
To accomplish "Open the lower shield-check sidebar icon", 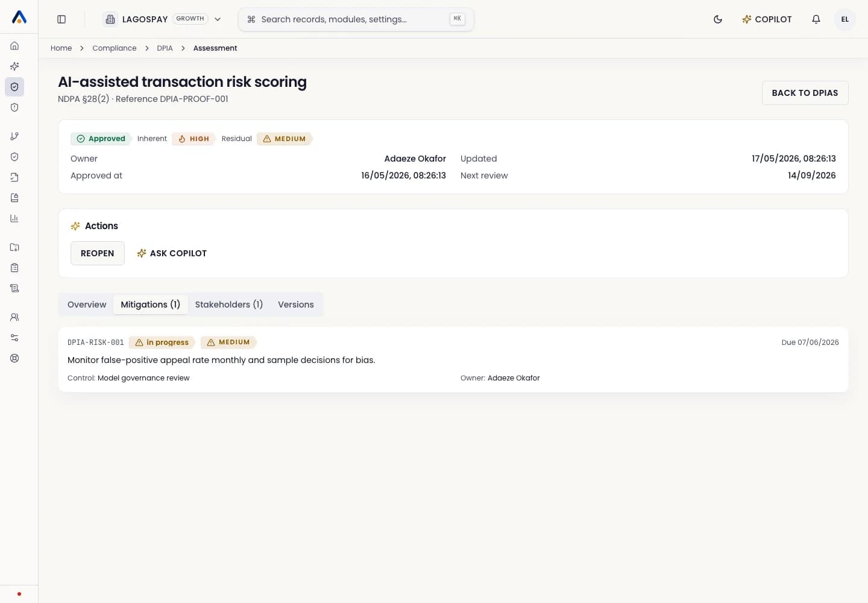I will coord(14,157).
